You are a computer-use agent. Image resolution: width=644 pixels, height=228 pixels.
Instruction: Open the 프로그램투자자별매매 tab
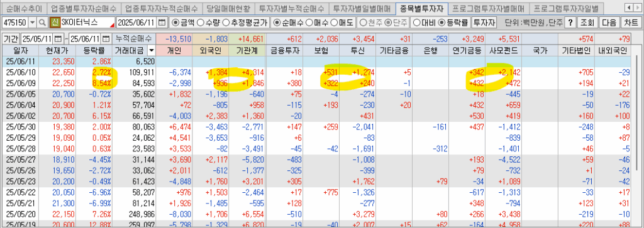(488, 8)
